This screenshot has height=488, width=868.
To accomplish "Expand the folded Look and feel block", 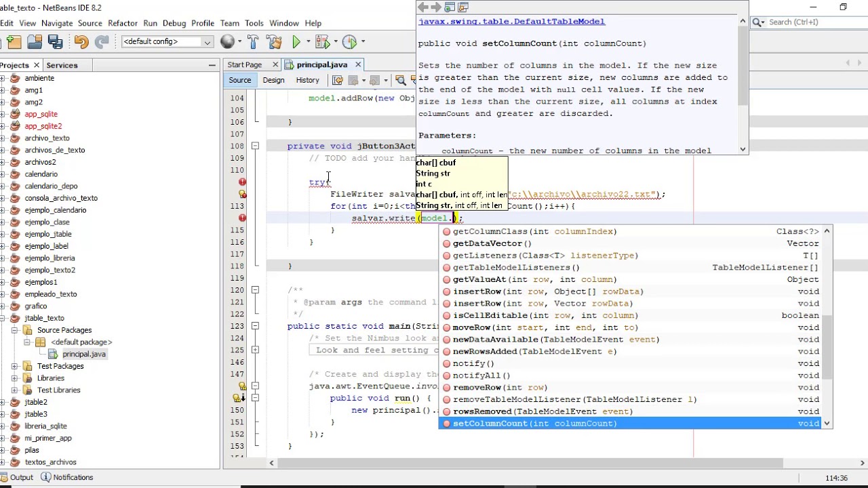I will pos(255,350).
